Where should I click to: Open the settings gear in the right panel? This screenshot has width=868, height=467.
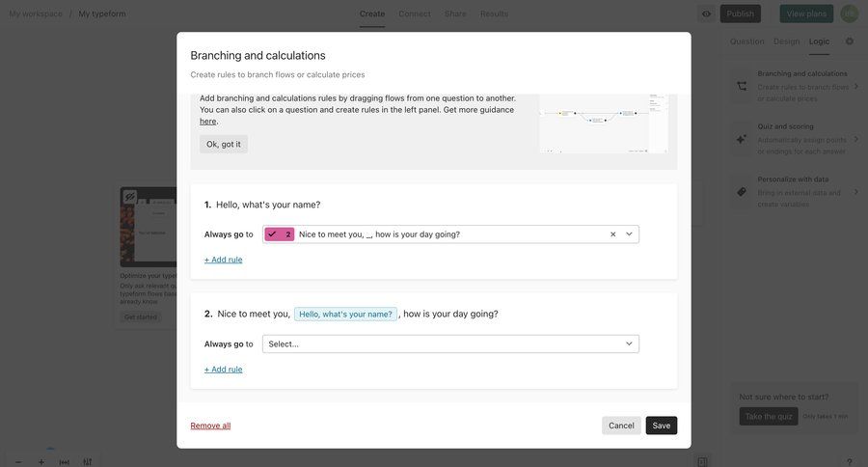click(849, 41)
